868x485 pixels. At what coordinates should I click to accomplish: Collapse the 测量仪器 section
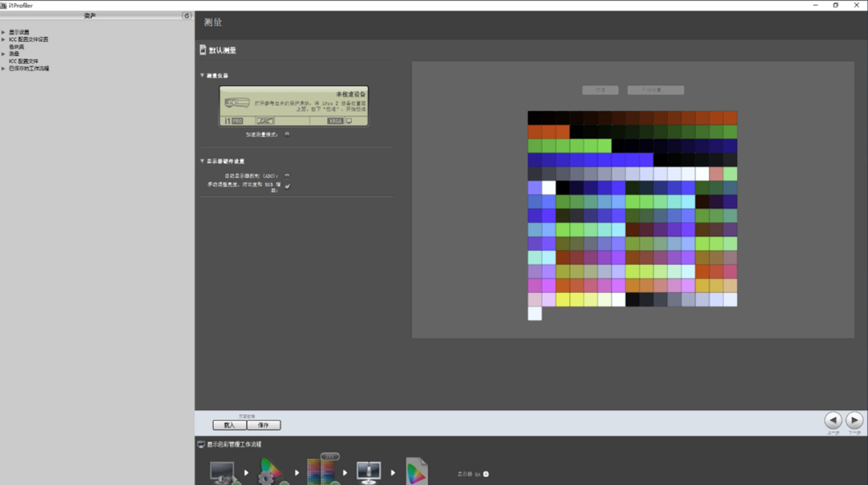(202, 76)
